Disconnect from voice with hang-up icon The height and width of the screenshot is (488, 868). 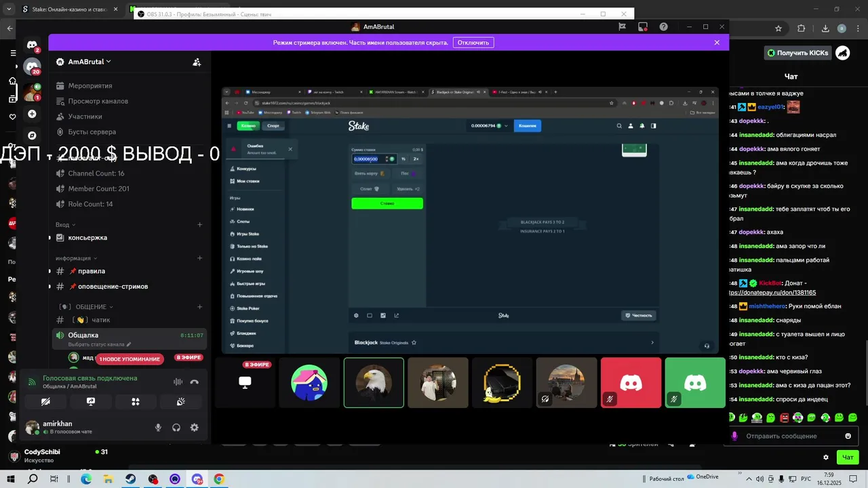(195, 382)
